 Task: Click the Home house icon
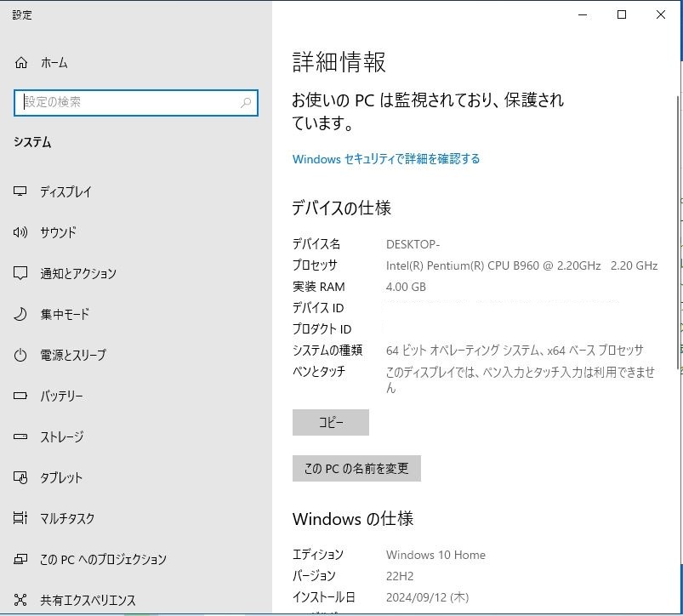tap(21, 63)
